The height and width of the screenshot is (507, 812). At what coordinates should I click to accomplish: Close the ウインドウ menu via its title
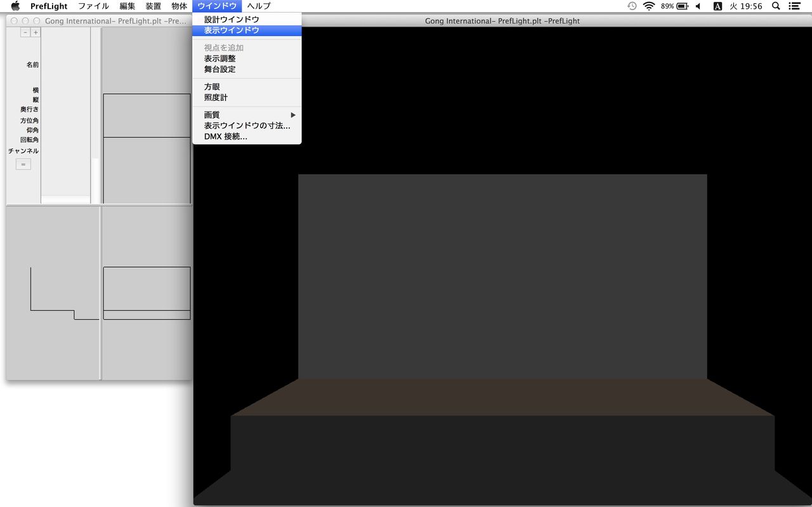[x=217, y=6]
